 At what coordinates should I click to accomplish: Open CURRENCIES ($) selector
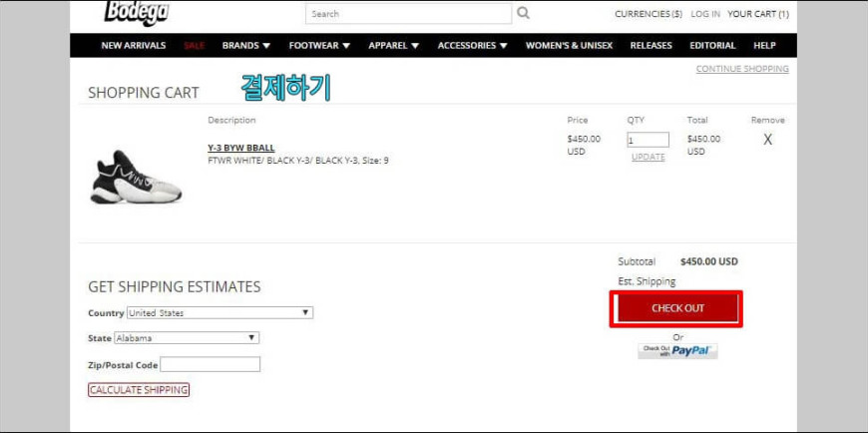point(649,14)
